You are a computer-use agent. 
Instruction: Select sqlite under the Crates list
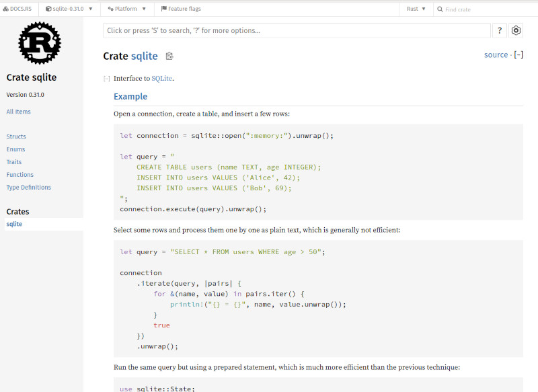point(14,224)
